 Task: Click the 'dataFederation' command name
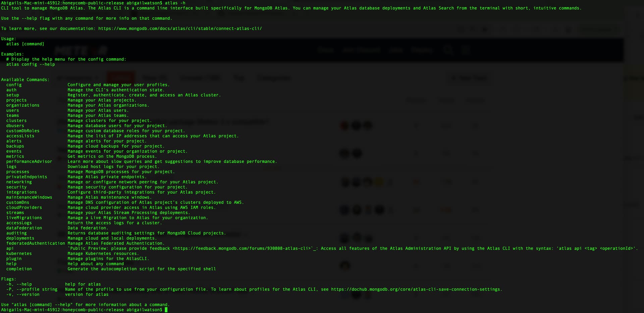pyautogui.click(x=24, y=228)
